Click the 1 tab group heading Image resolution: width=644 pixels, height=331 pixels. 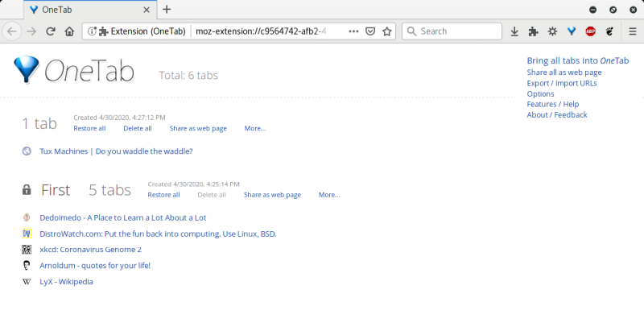click(x=39, y=123)
